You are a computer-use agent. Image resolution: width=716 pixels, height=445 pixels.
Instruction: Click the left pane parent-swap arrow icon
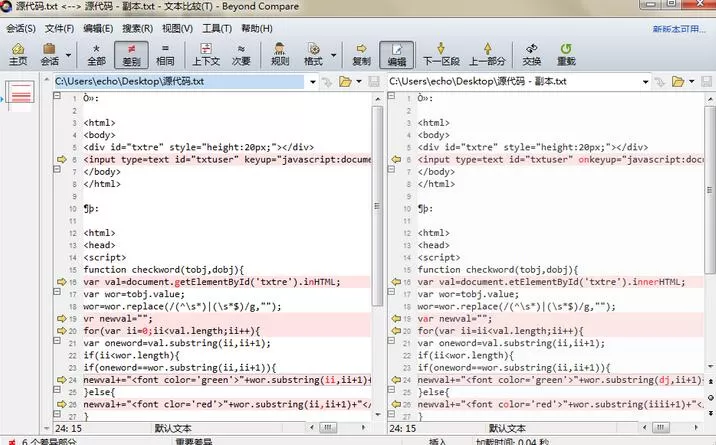coord(327,82)
